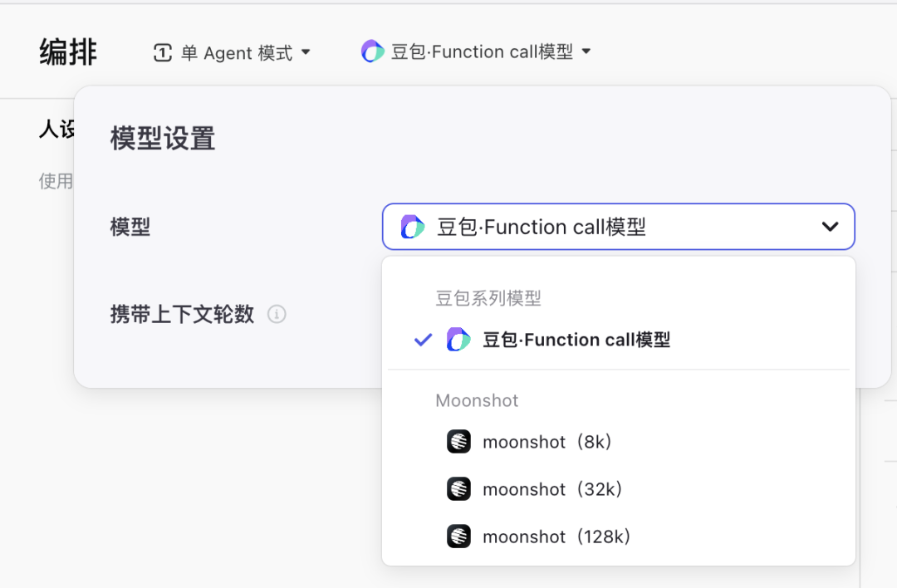Choose moonshot（32k） from the list
897x588 pixels.
click(552, 489)
